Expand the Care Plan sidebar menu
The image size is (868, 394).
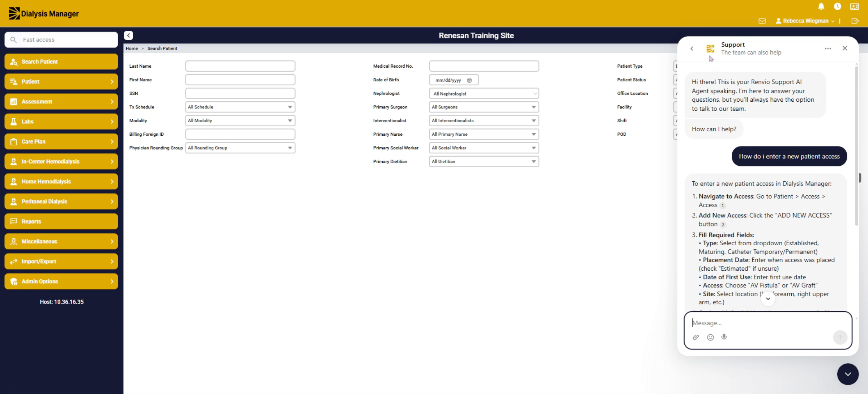61,141
